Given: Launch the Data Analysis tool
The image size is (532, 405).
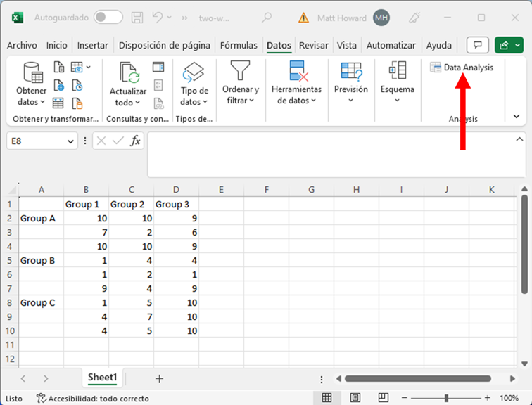Looking at the screenshot, I should click(462, 67).
